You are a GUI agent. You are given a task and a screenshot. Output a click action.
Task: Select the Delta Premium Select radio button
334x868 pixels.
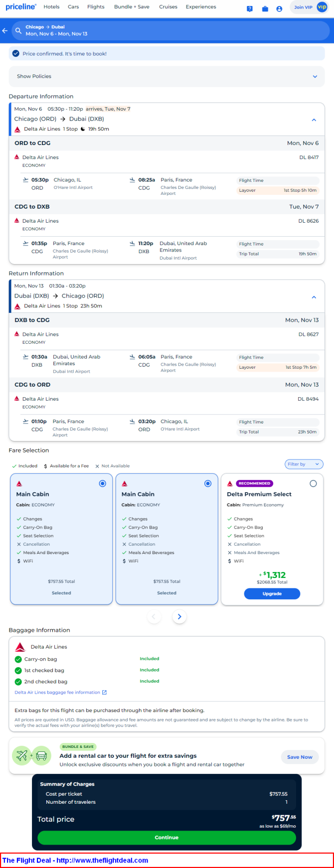(x=313, y=483)
